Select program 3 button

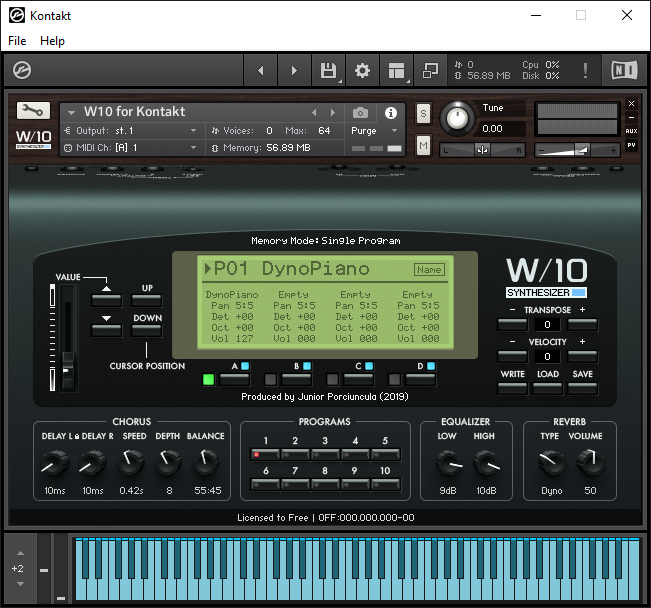click(325, 454)
